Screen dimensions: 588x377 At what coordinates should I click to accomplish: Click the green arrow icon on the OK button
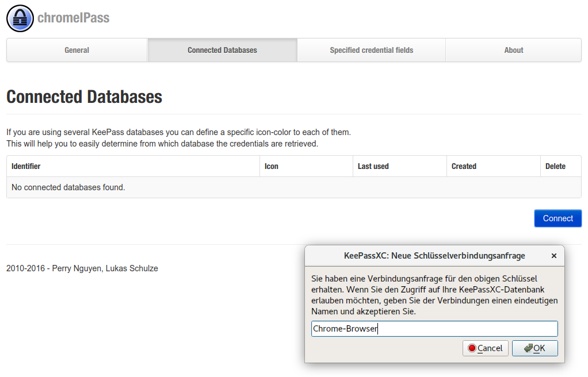click(x=528, y=348)
